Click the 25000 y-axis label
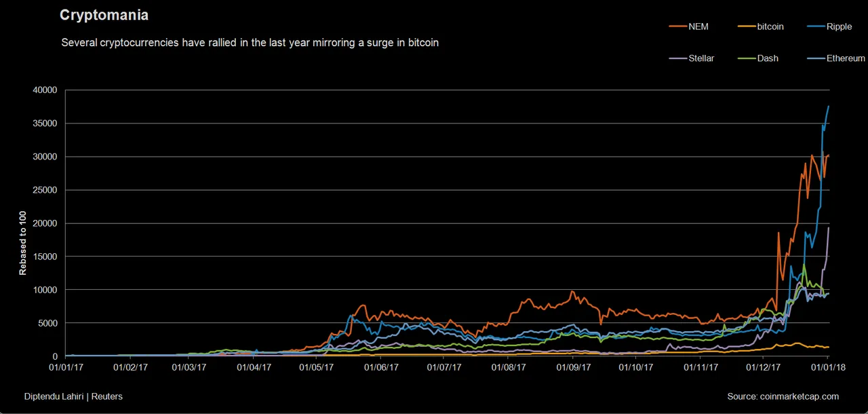Image resolution: width=868 pixels, height=414 pixels. coord(45,190)
